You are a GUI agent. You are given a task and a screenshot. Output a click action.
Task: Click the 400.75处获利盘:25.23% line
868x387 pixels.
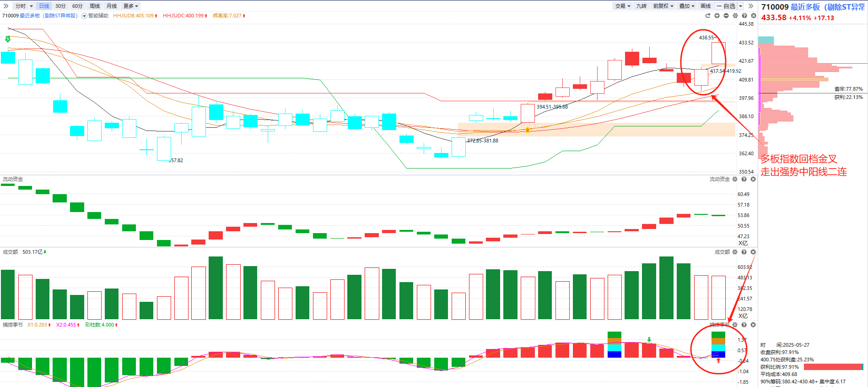tap(787, 360)
